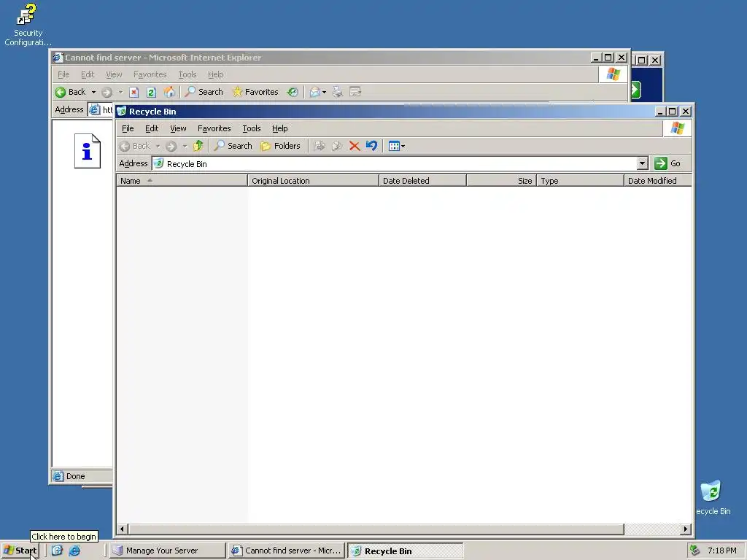Open View menu in Internet Explorer window

click(114, 75)
